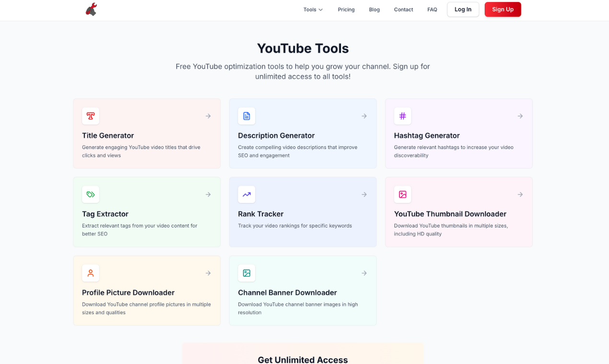Image resolution: width=609 pixels, height=364 pixels.
Task: Click 'Extract relevant tags' description text
Action: pos(140,230)
